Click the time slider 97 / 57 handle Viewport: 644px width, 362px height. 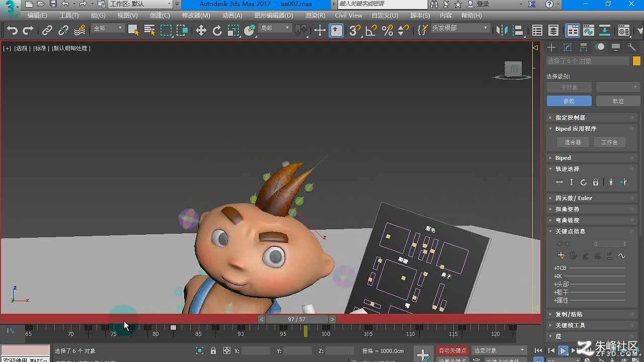click(296, 319)
